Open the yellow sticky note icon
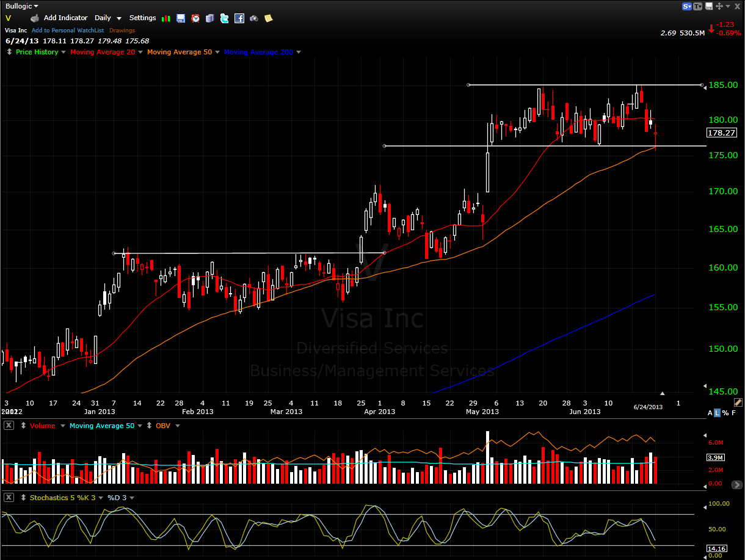Viewport: 745px width, 560px height. point(269,18)
